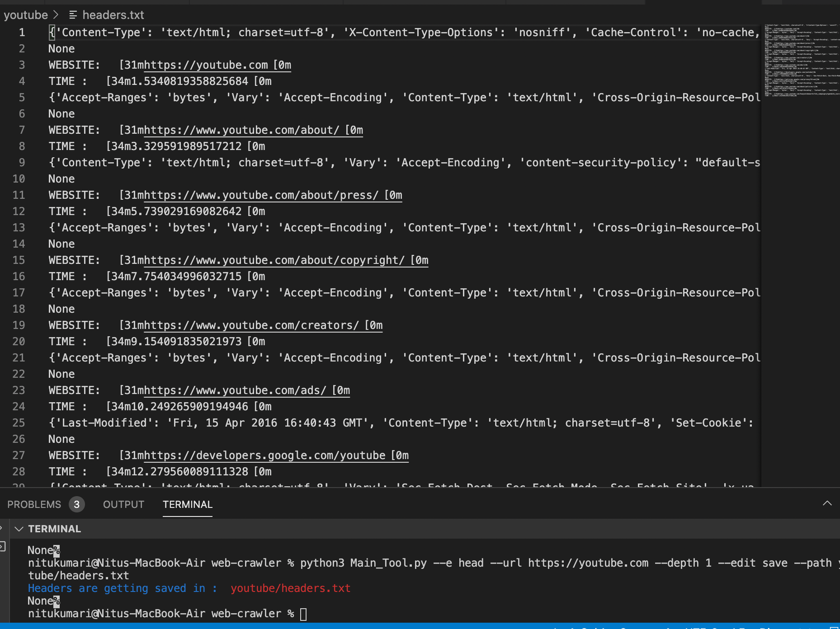Click red 'youtube/headers.txt' path in terminal

point(290,588)
